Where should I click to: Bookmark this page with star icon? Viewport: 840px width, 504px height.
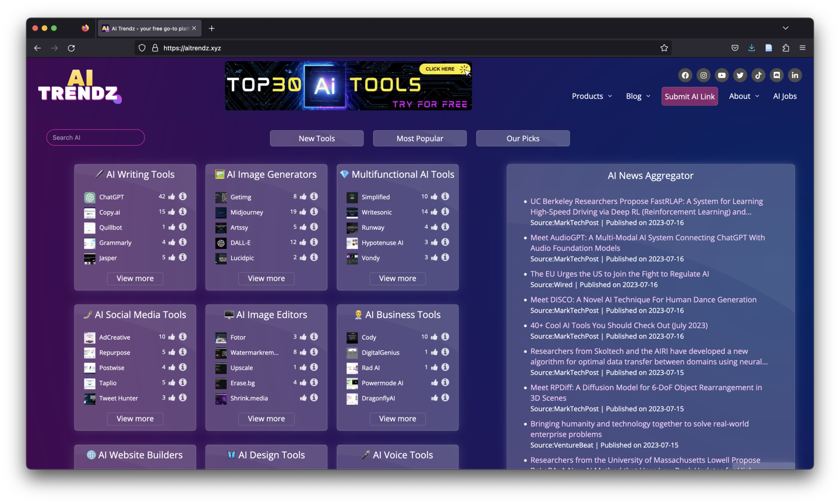pos(664,48)
